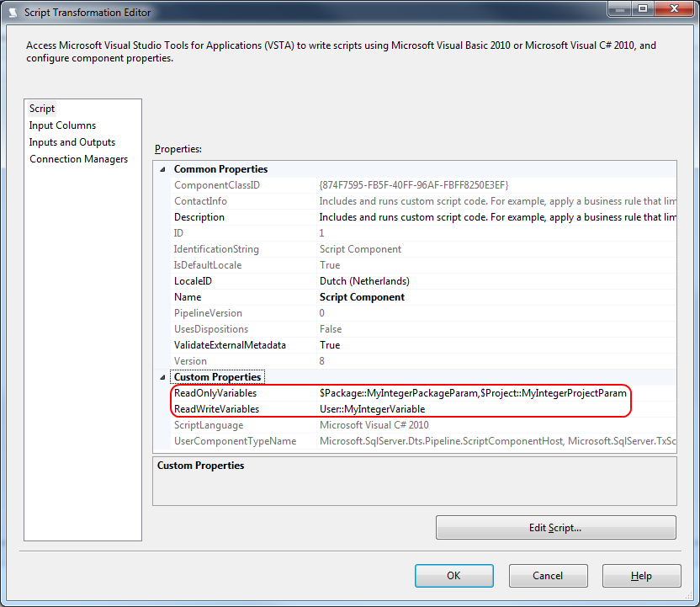Click the IsDefaultLocale property name
This screenshot has height=607, width=700.
click(208, 265)
